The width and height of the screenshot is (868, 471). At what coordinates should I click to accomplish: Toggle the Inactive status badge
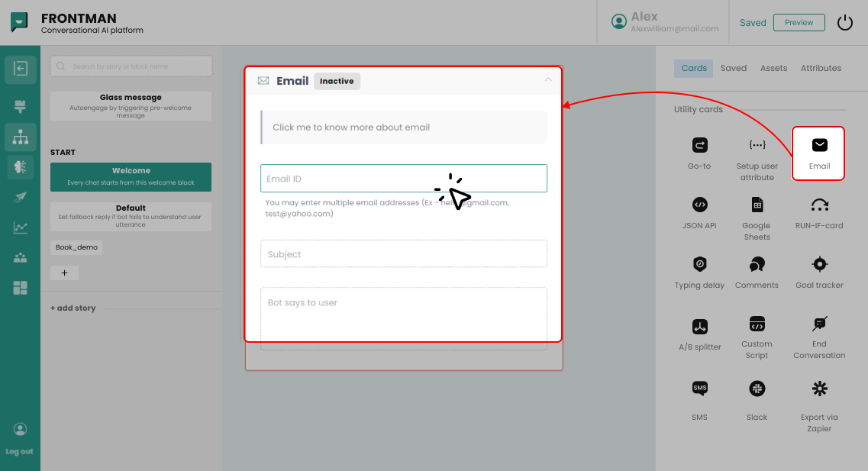(337, 81)
